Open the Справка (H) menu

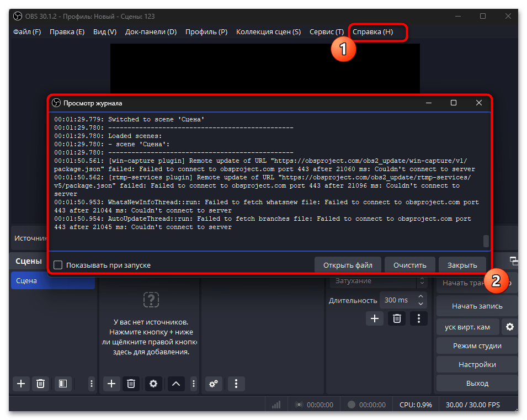click(372, 32)
